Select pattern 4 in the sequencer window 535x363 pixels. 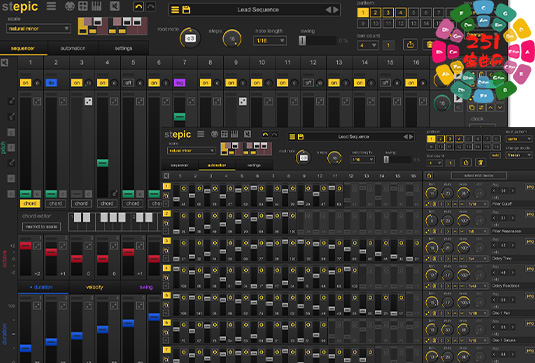pos(401,13)
